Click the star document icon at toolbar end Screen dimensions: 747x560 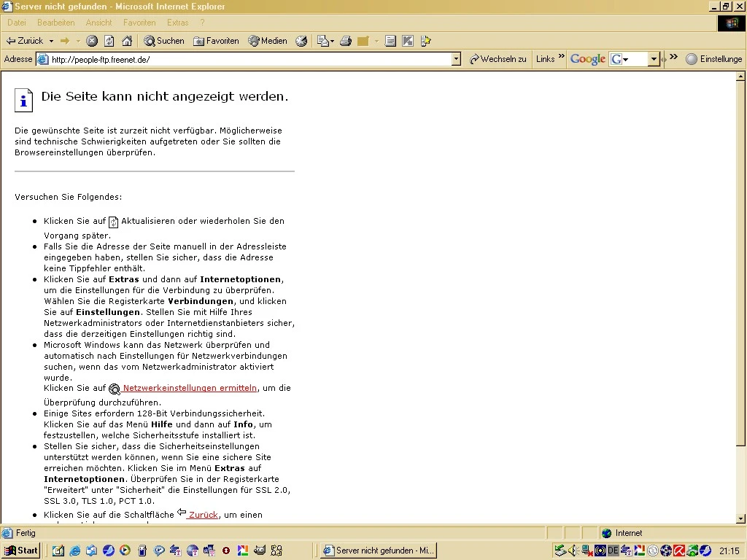425,41
